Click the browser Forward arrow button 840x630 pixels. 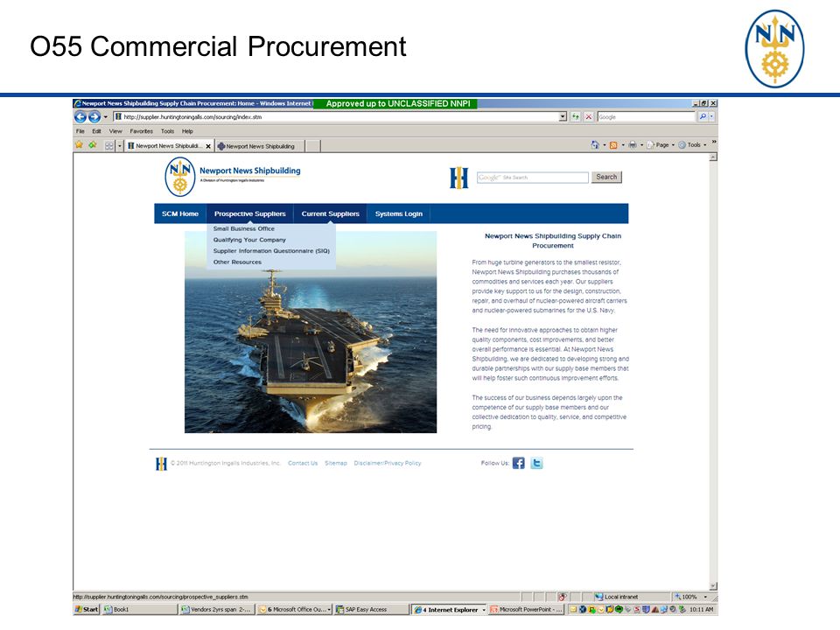pyautogui.click(x=94, y=116)
